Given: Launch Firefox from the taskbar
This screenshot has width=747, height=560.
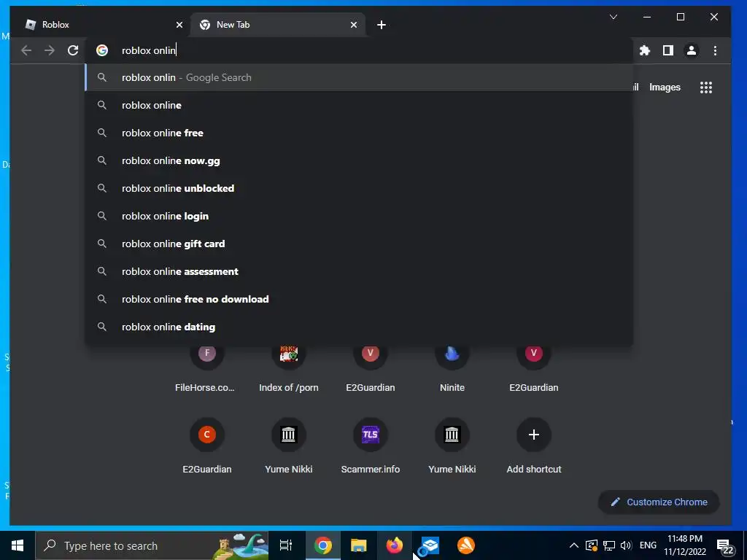Looking at the screenshot, I should click(394, 545).
